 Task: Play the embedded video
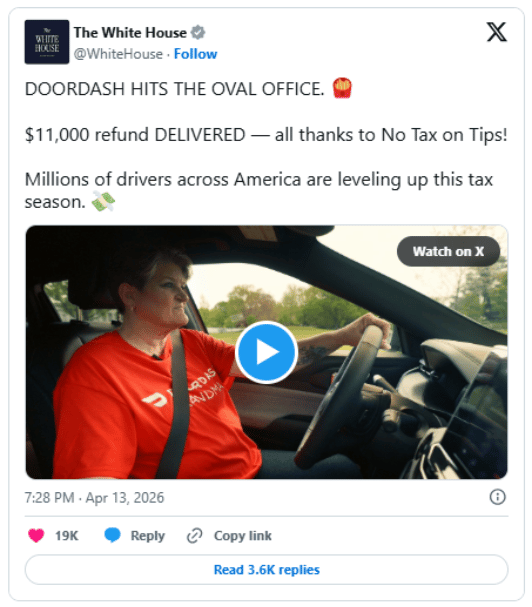point(266,352)
